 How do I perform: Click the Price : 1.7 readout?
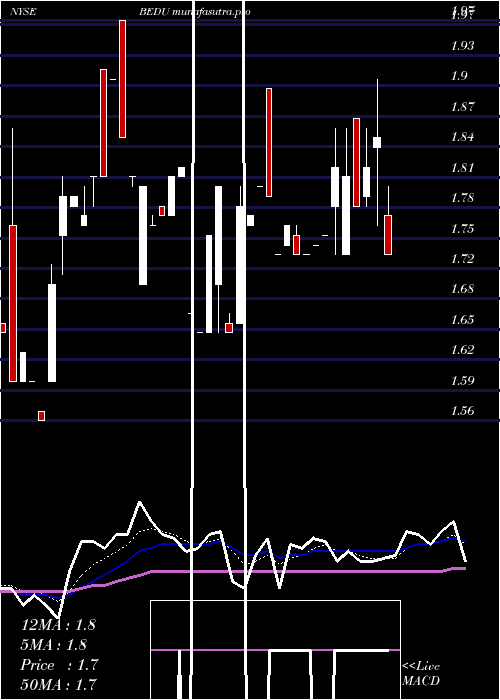pyautogui.click(x=59, y=665)
